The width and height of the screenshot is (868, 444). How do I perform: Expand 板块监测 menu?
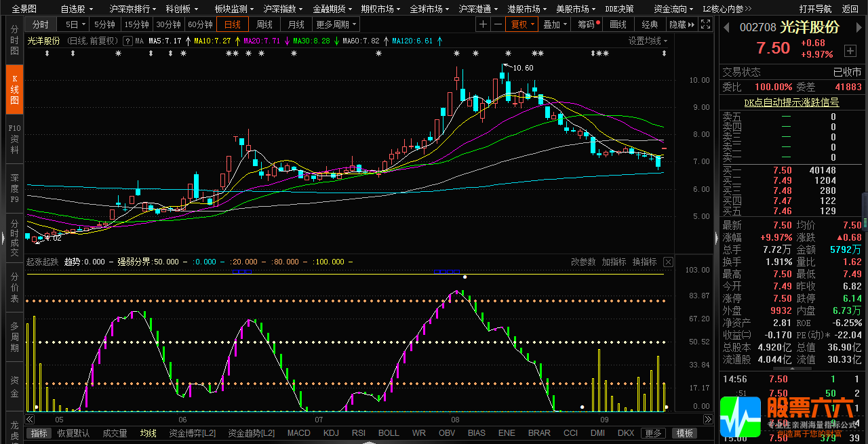pyautogui.click(x=233, y=9)
